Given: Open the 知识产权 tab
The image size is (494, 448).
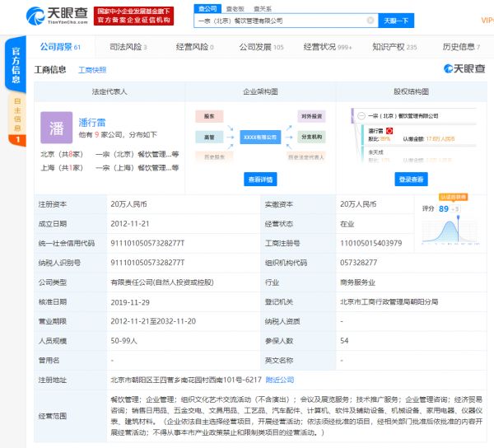Looking at the screenshot, I should pyautogui.click(x=394, y=47).
